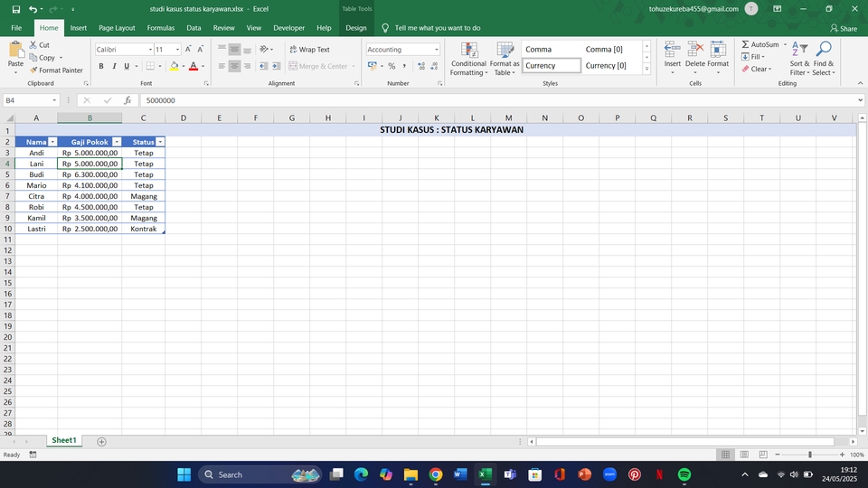868x488 pixels.
Task: Open the font name Calibri dropdown
Action: 150,50
